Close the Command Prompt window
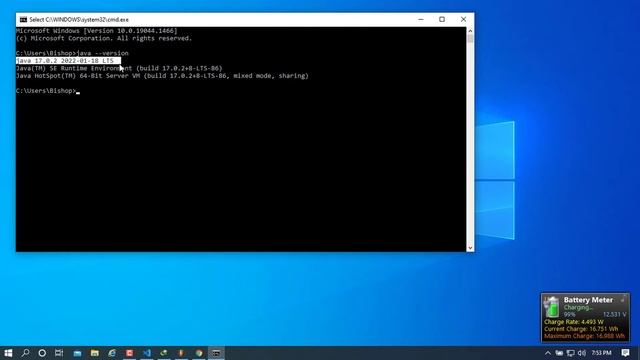The image size is (640, 360). tap(463, 20)
